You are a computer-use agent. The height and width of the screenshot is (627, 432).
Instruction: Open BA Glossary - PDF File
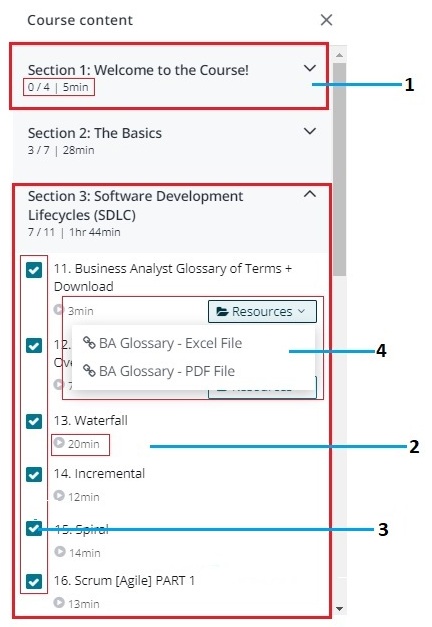tap(167, 371)
